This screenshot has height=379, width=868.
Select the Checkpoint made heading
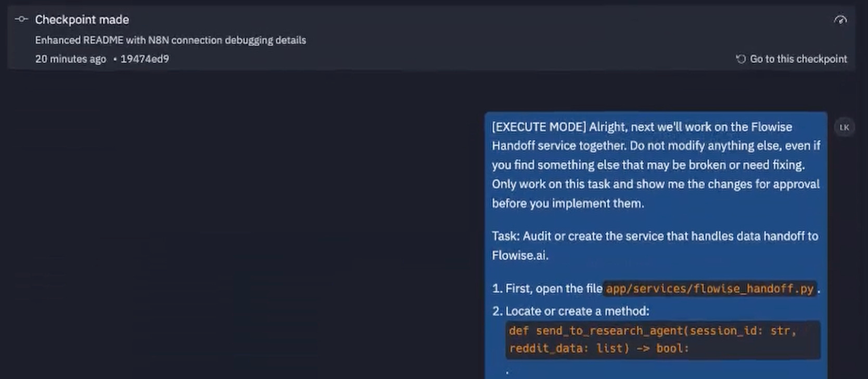(x=82, y=20)
